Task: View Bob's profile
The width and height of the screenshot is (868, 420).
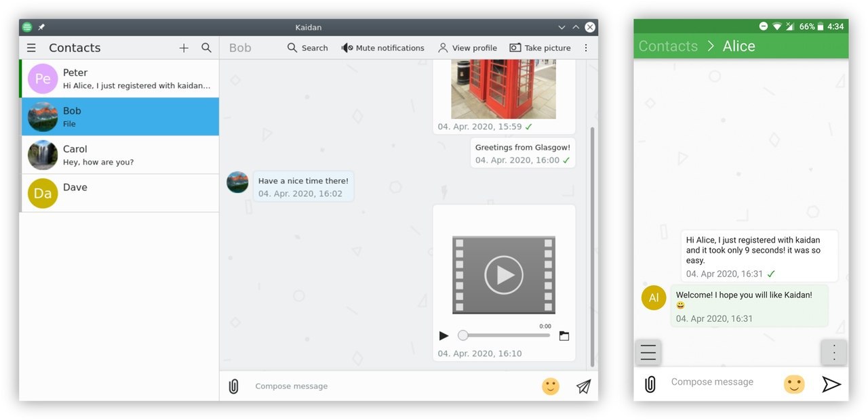Action: pos(467,48)
